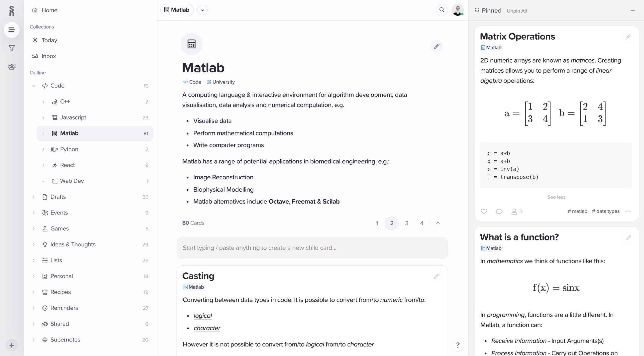Open the search with the magnifier icon
The width and height of the screenshot is (644, 356).
click(x=441, y=10)
